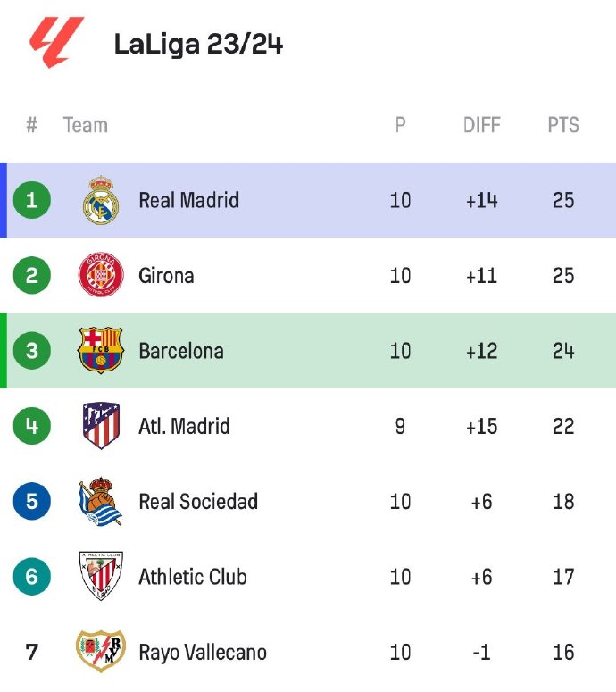Image resolution: width=616 pixels, height=692 pixels.
Task: Open the Rayo Vallecano team link
Action: click(x=202, y=652)
